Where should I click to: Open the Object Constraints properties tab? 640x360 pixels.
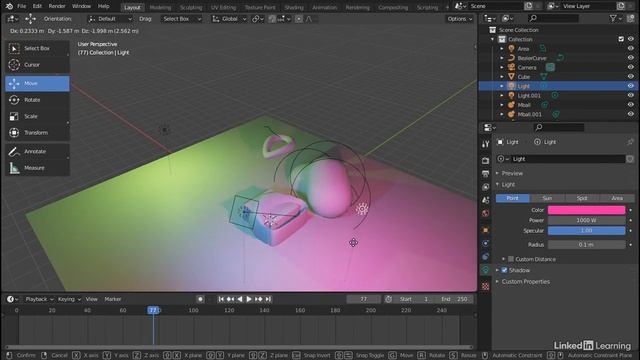tap(485, 256)
